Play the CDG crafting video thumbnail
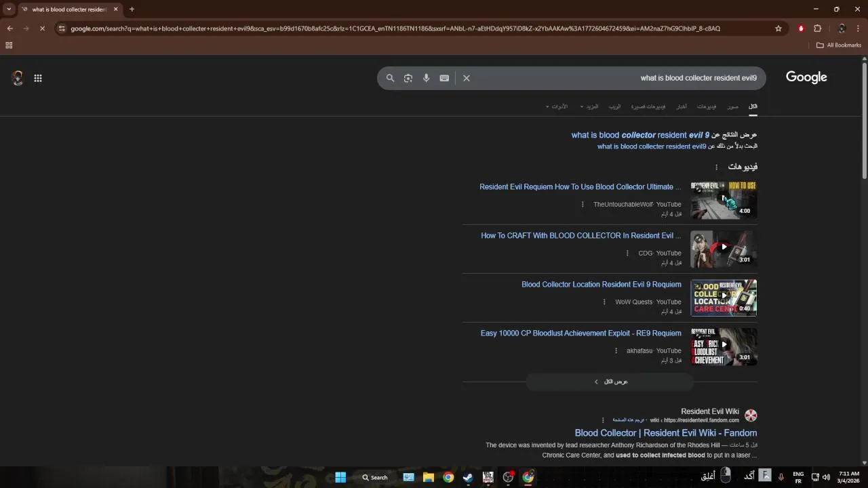868x488 pixels. [724, 249]
